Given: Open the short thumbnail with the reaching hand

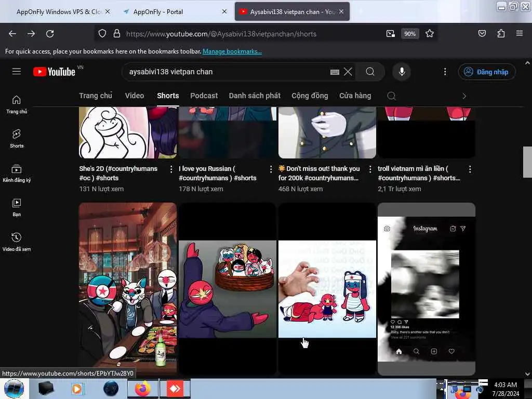Looking at the screenshot, I should [x=327, y=289].
